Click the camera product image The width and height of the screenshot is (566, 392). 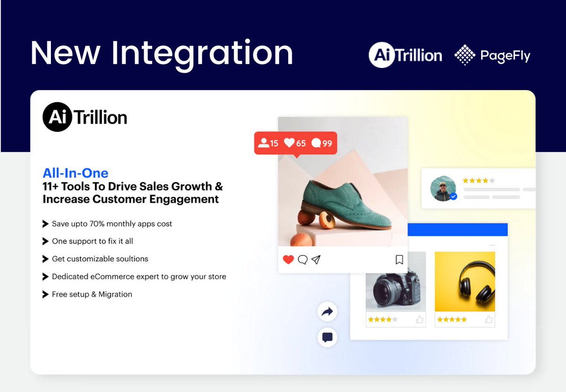point(396,282)
